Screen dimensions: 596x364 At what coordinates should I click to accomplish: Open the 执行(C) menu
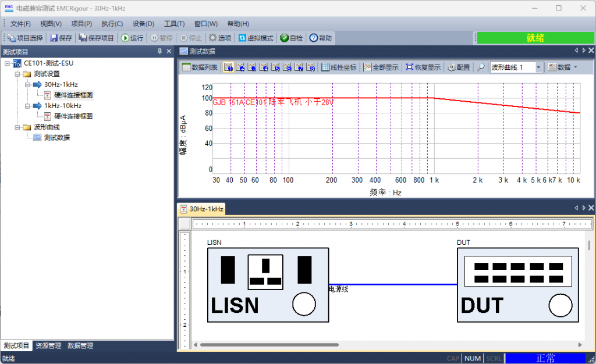coord(112,24)
